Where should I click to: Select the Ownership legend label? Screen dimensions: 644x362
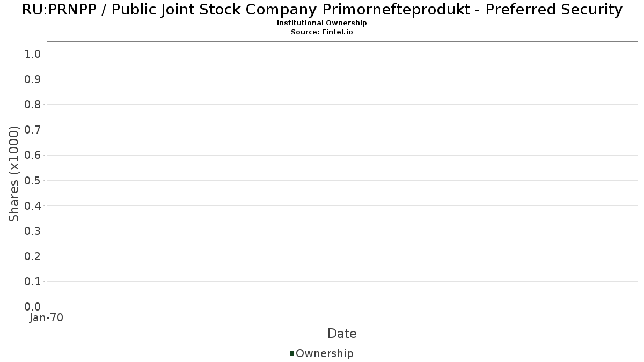pyautogui.click(x=325, y=353)
